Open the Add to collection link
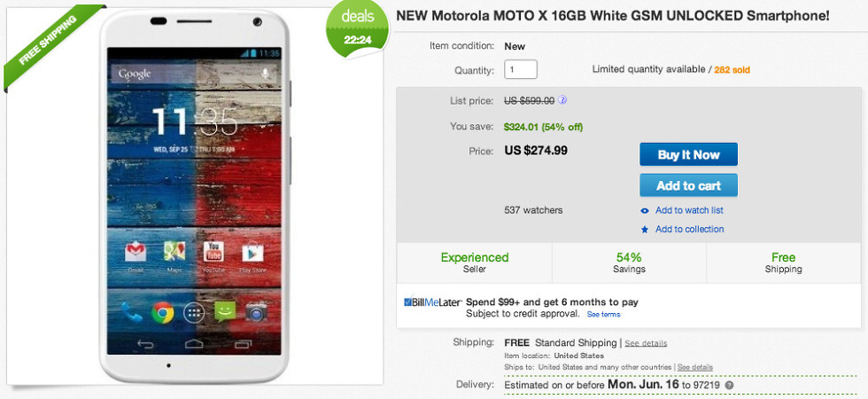 (689, 230)
